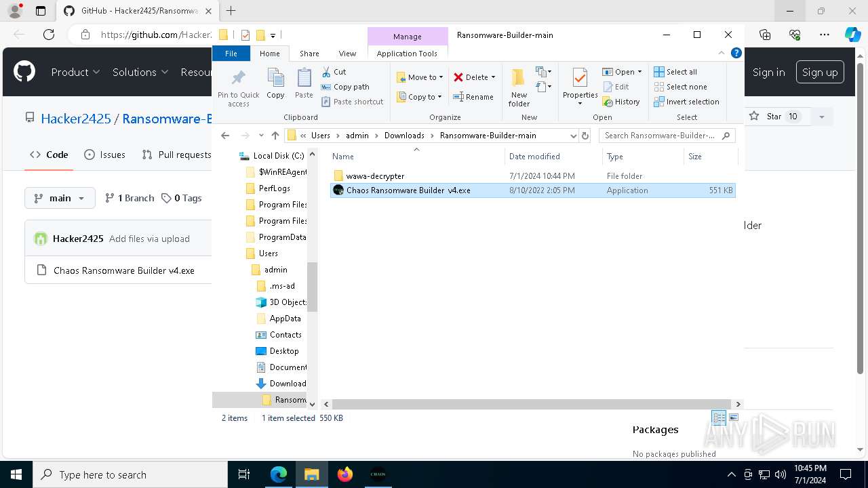
Task: Create a New folder
Action: [x=519, y=87]
